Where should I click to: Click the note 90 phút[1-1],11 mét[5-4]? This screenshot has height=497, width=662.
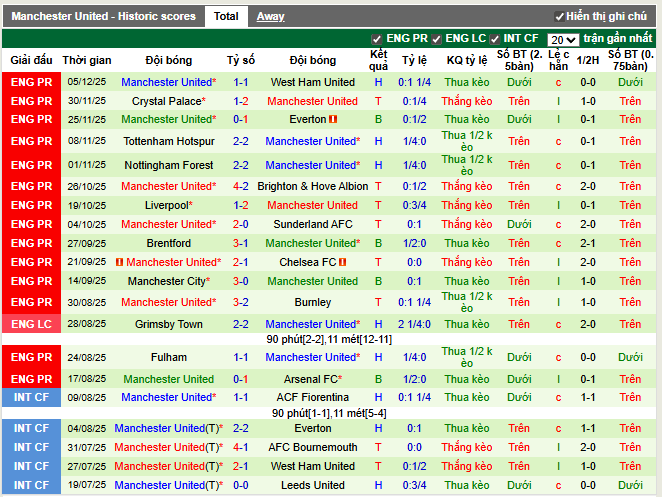[329, 413]
